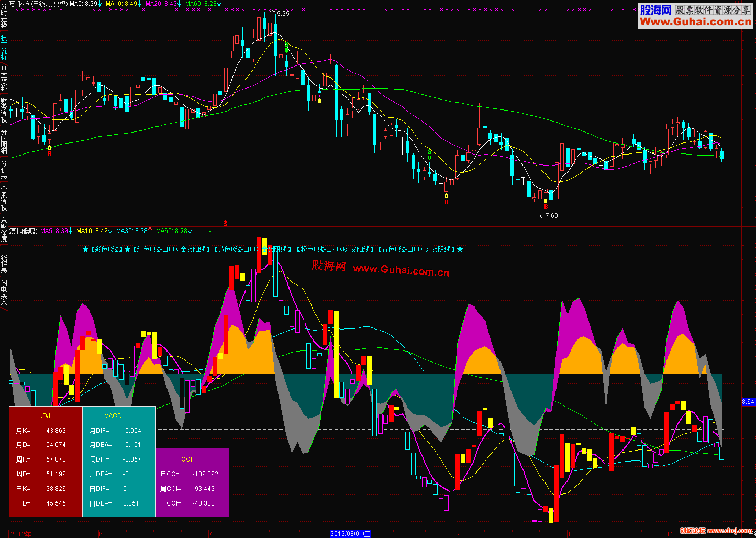Click the yellow arrow signal under the early August candle
Viewport: 756px width, 538px height.
pos(319,100)
